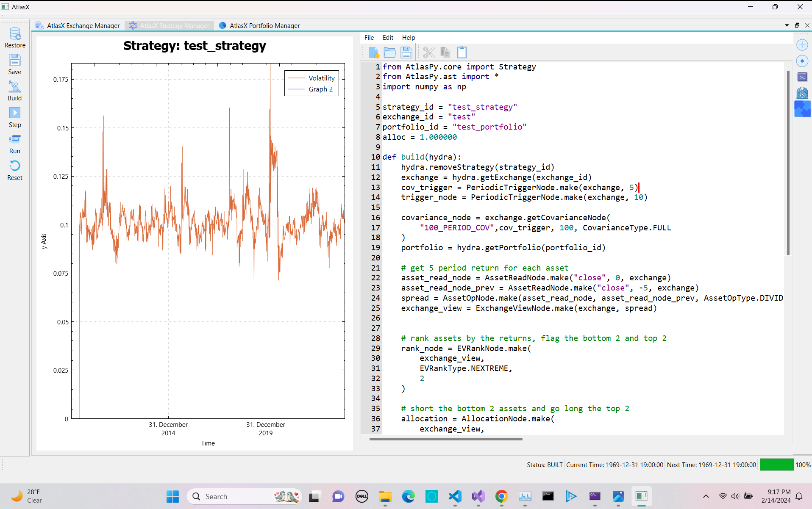This screenshot has height=509, width=812.
Task: Switch to AtlasX Strategy Manager tab
Action: click(170, 25)
